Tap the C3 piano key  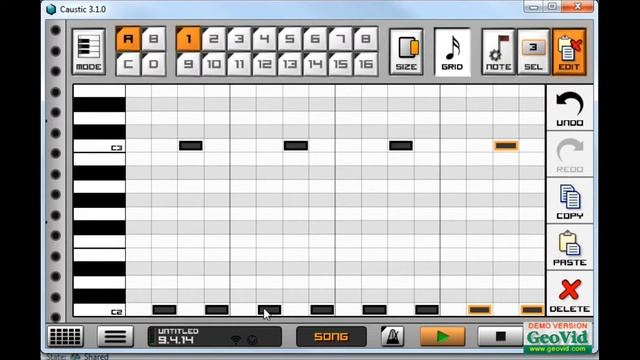(x=99, y=146)
